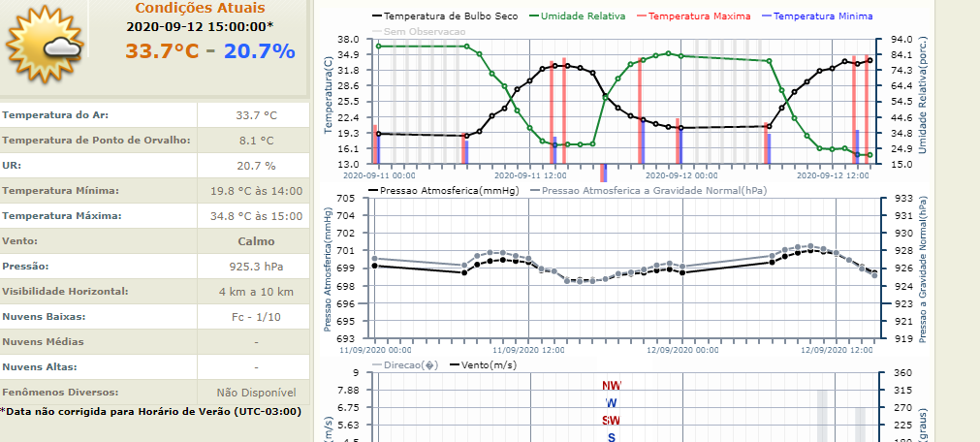The height and width of the screenshot is (442, 980).
Task: Select the Fenômenos Diversos row label
Action: click(60, 392)
